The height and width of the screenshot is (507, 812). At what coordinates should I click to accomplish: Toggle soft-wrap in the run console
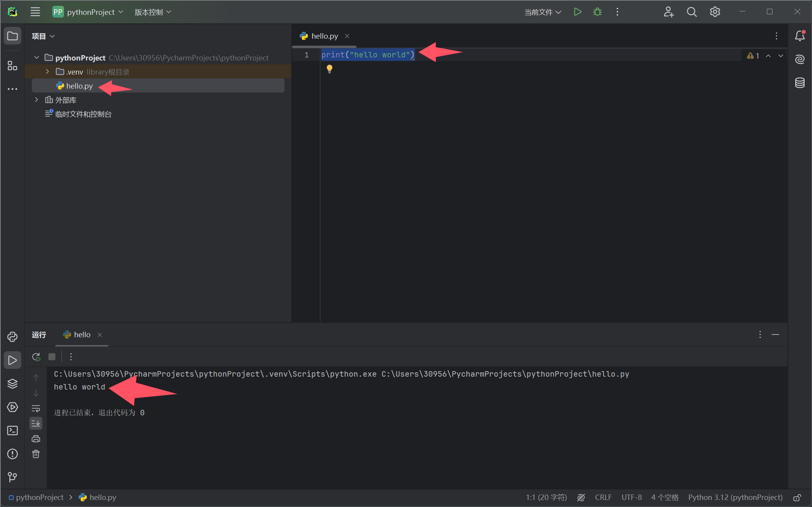click(x=36, y=409)
